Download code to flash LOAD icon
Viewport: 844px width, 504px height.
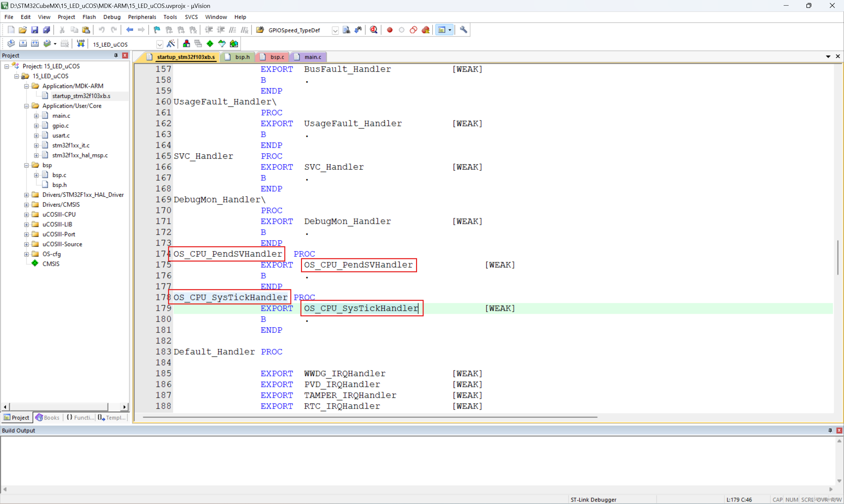point(80,44)
